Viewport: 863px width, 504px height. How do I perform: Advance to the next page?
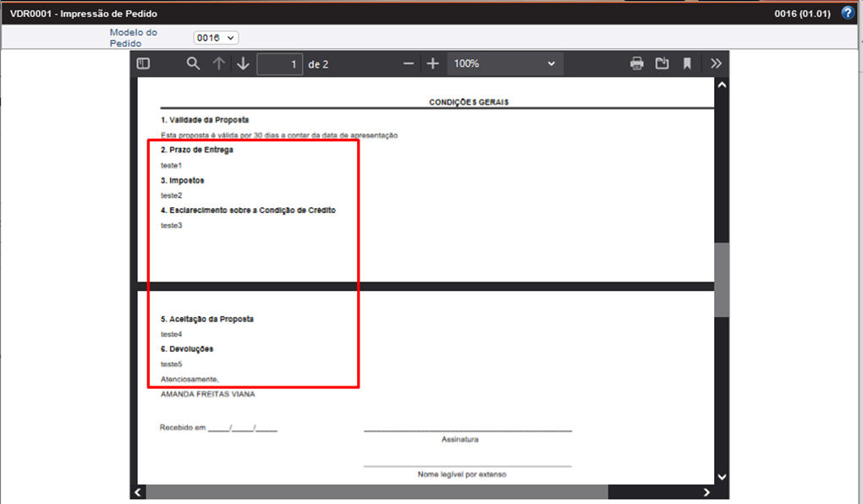click(x=243, y=63)
